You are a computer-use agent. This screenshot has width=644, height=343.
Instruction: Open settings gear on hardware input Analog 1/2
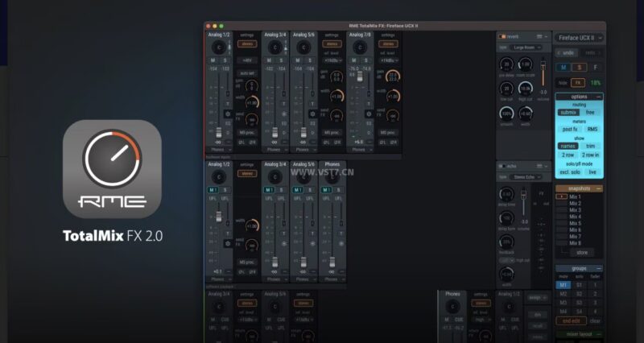(x=228, y=114)
